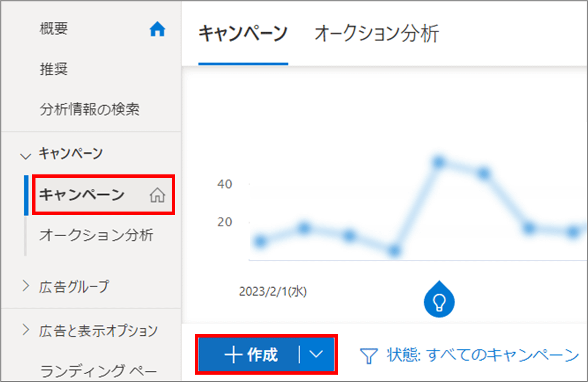This screenshot has width=588, height=382.
Task: Select the bold キャンペーン sidebar sub-item
Action: tap(82, 195)
